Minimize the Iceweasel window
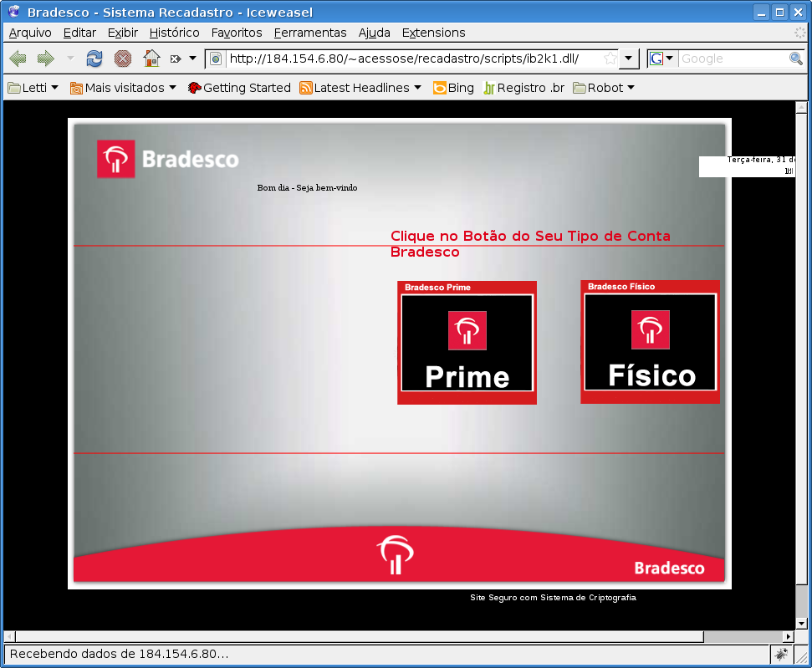The width and height of the screenshot is (812, 668). [x=761, y=12]
